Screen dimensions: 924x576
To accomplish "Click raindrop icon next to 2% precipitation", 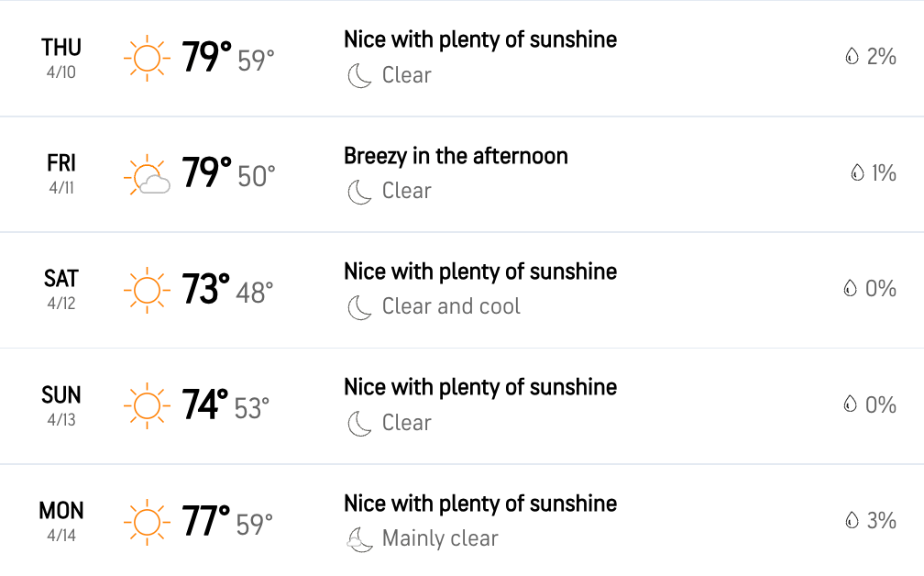I will point(852,56).
